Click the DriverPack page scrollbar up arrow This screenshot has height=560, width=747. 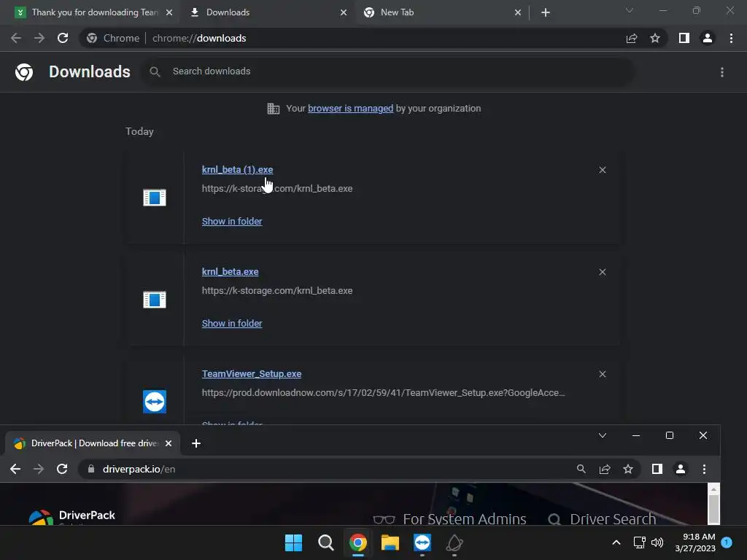point(713,489)
